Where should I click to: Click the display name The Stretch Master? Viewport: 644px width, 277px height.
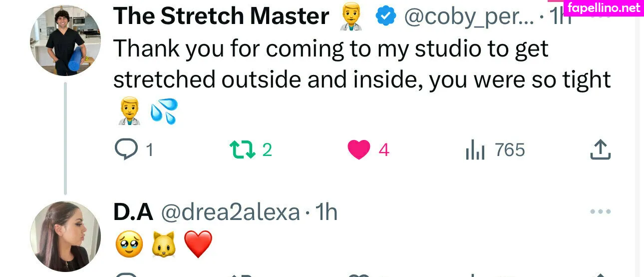221,17
